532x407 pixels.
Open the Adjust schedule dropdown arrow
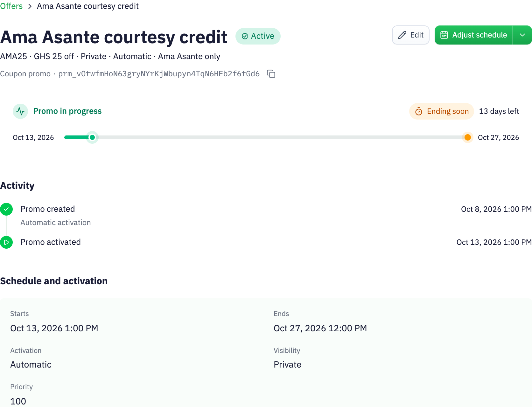tap(522, 35)
